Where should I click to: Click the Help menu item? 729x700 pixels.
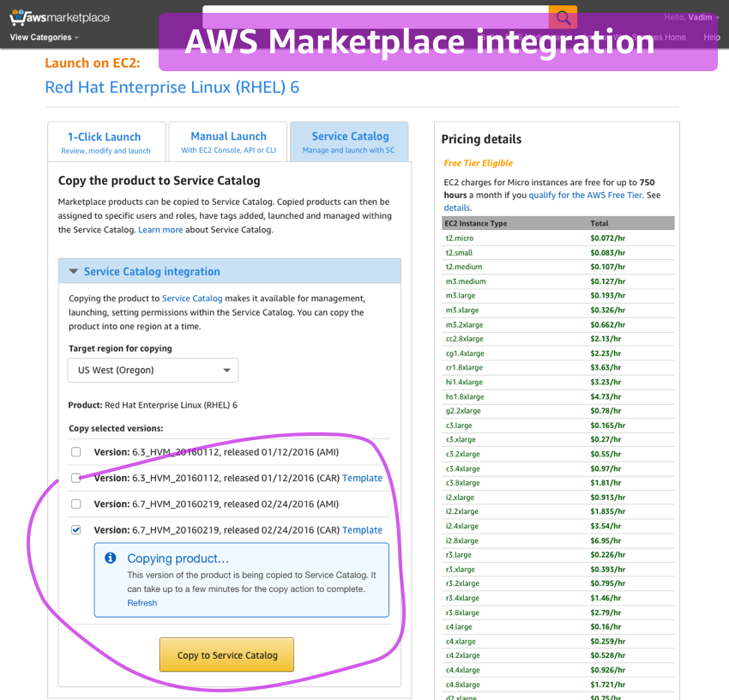[x=711, y=37]
